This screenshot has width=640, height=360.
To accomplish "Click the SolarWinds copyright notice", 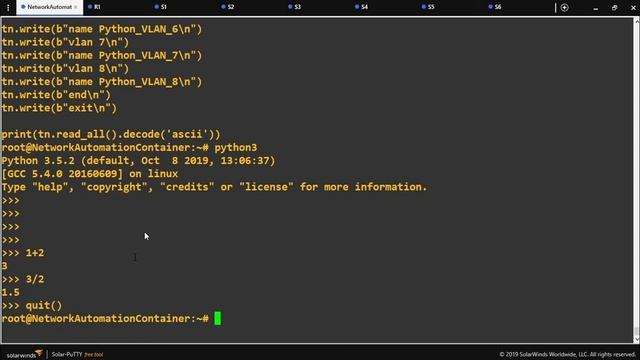I will [567, 354].
